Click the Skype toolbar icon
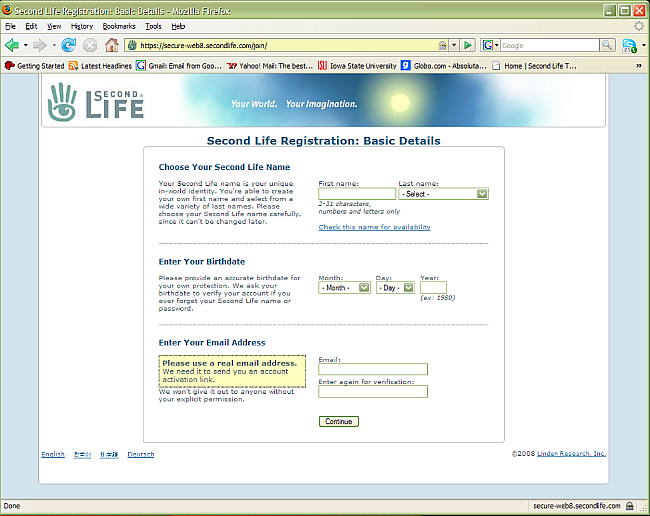Screen dimensions: 650x516 click(629, 45)
